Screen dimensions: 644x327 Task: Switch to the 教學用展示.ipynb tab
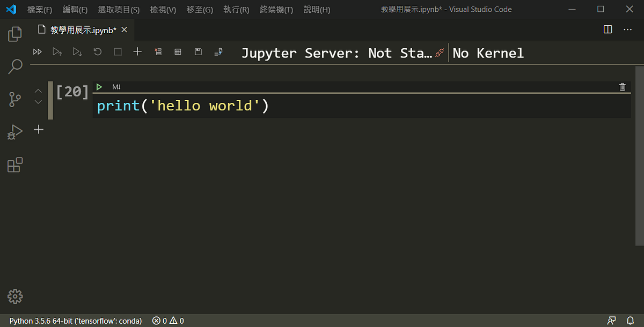click(x=78, y=30)
